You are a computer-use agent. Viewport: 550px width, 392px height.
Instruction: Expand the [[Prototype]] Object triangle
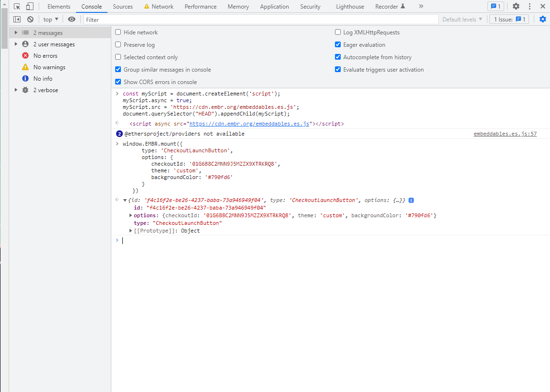(130, 231)
